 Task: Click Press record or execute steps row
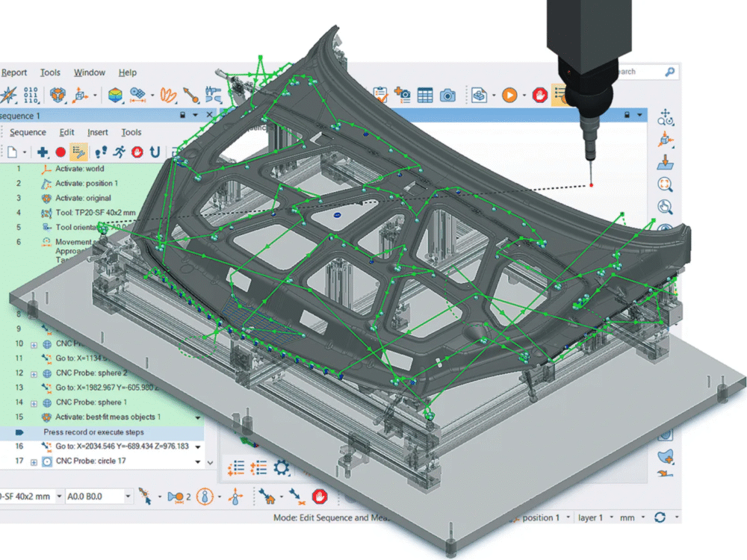click(102, 432)
